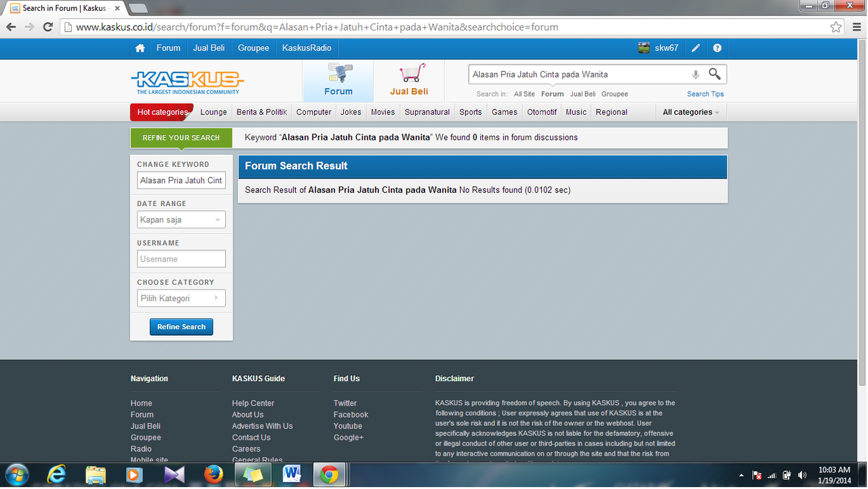Click browser back arrow

(11, 27)
